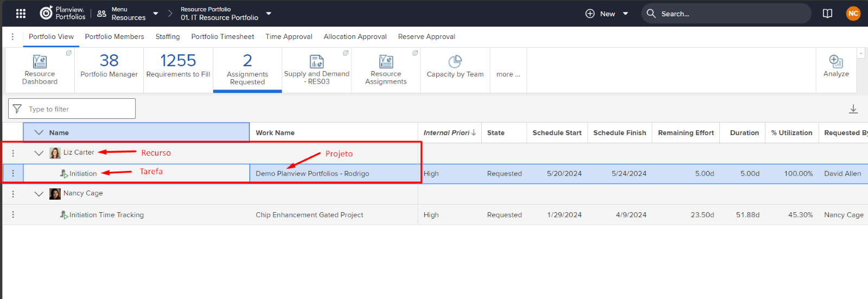Click Liz Carter's profile photo
The image size is (868, 299).
click(55, 153)
